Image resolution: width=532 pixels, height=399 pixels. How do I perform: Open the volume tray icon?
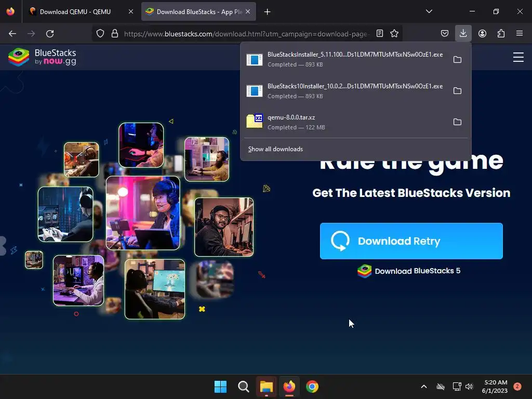tap(469, 387)
